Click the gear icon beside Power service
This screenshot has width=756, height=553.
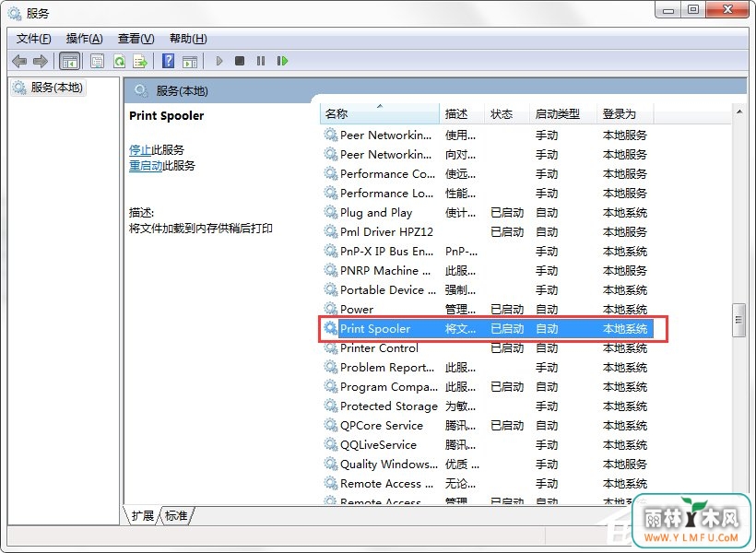point(330,309)
